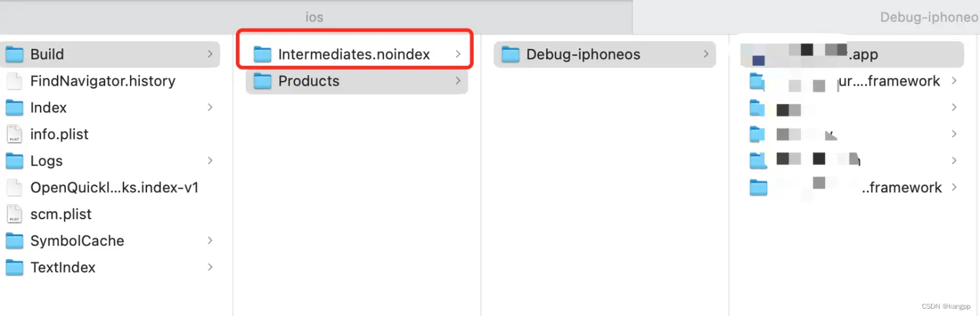Expand the TextIndex folder chevron

click(x=210, y=268)
